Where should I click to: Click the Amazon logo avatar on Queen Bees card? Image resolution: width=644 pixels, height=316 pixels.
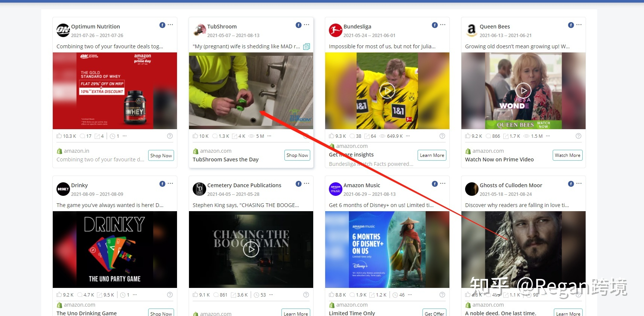click(x=472, y=30)
